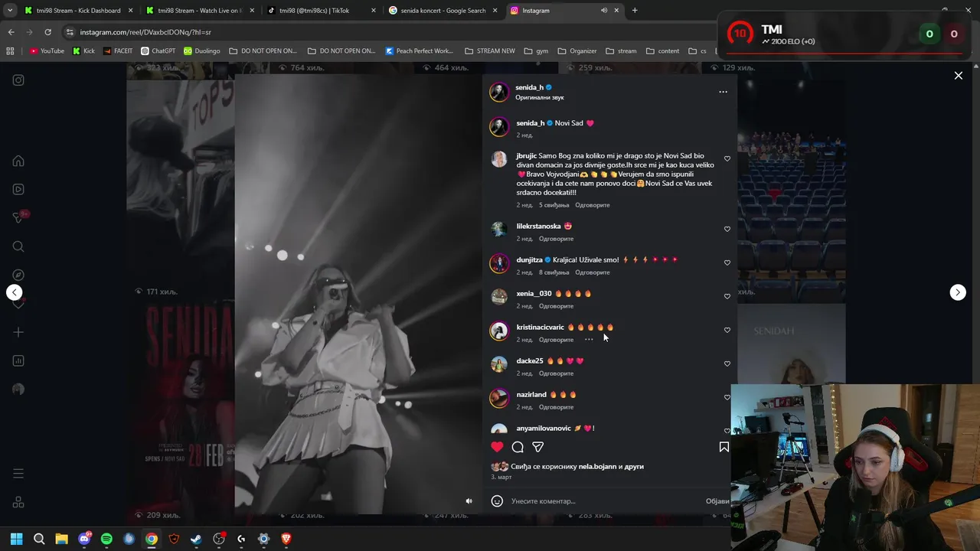Open STREAM NEW bookmarks folder

(x=490, y=51)
